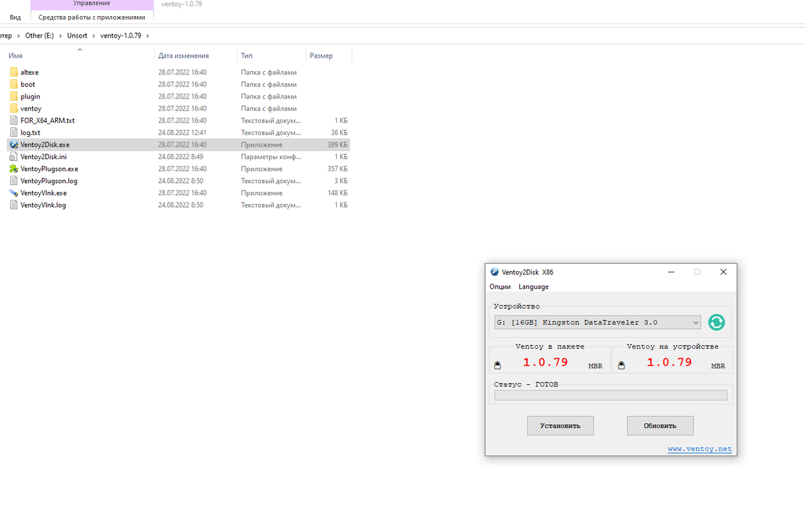Click the VentoyPlugson.exe application icon
The width and height of the screenshot is (805, 532).
point(14,169)
